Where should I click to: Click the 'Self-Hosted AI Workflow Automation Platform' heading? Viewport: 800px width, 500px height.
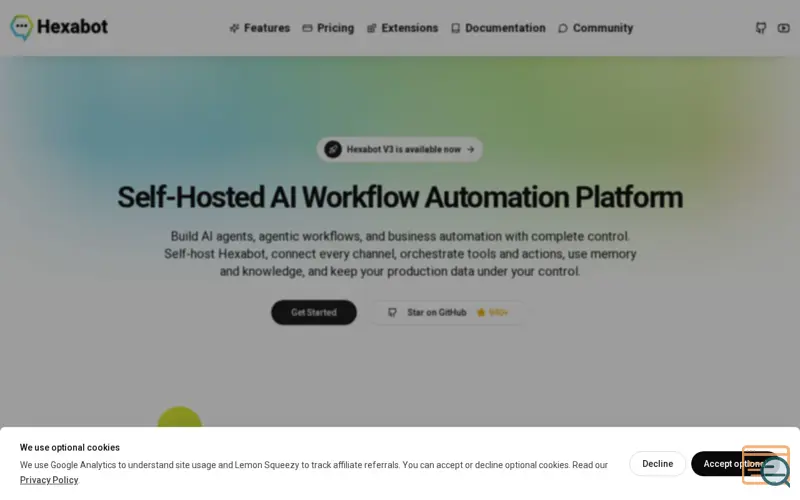[x=400, y=197]
